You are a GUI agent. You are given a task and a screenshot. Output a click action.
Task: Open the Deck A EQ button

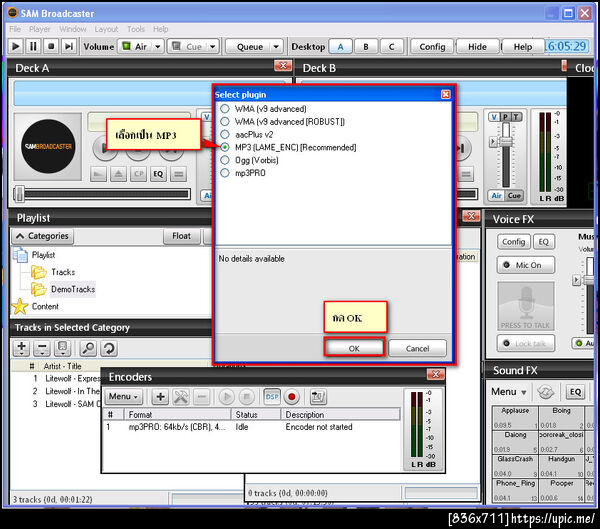click(x=158, y=174)
